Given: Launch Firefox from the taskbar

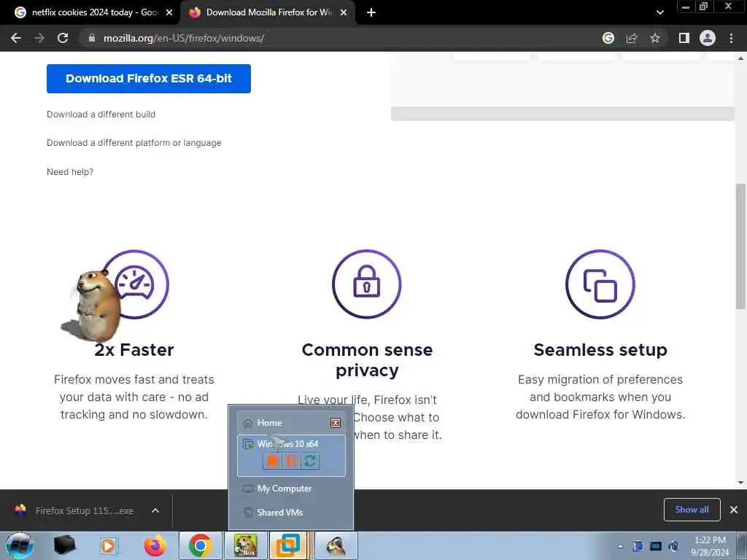Looking at the screenshot, I should (155, 545).
